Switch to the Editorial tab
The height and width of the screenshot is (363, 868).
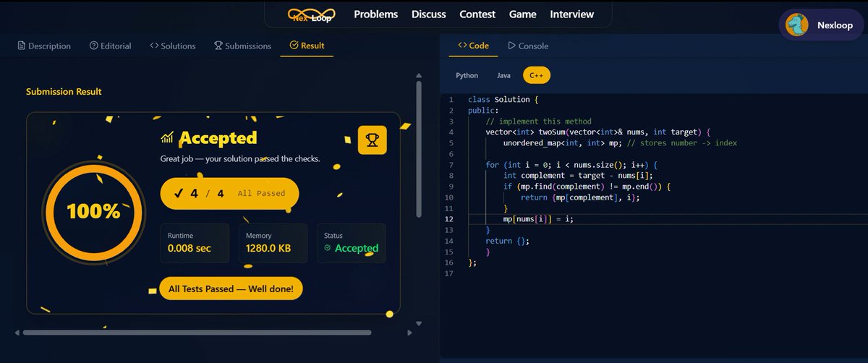coord(111,46)
